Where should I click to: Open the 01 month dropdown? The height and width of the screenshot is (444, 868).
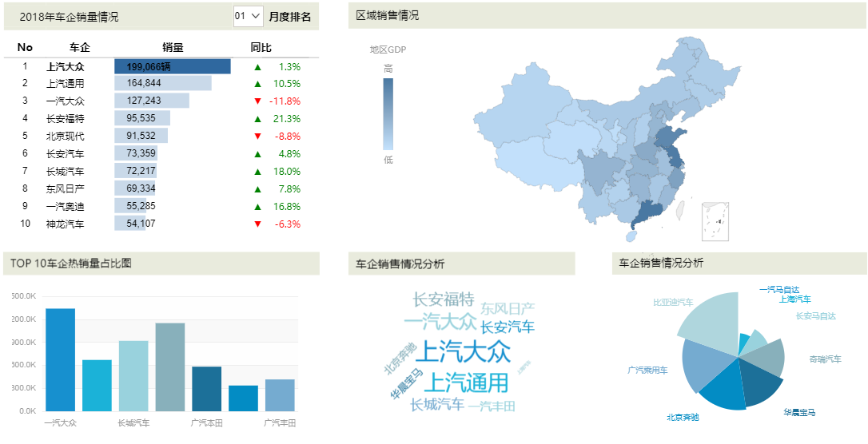point(248,17)
